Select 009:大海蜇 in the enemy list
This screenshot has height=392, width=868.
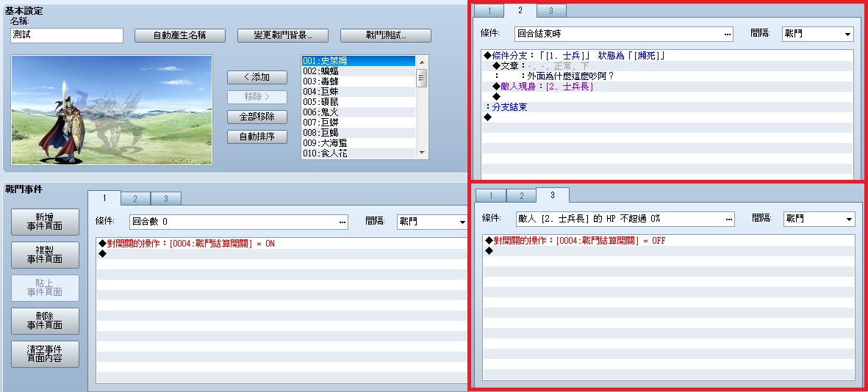359,142
